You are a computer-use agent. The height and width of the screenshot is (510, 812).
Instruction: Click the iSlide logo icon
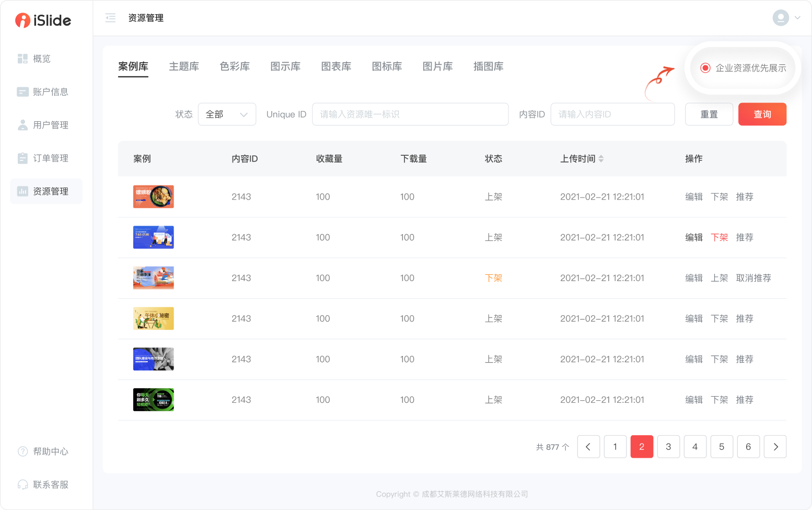[x=22, y=20]
